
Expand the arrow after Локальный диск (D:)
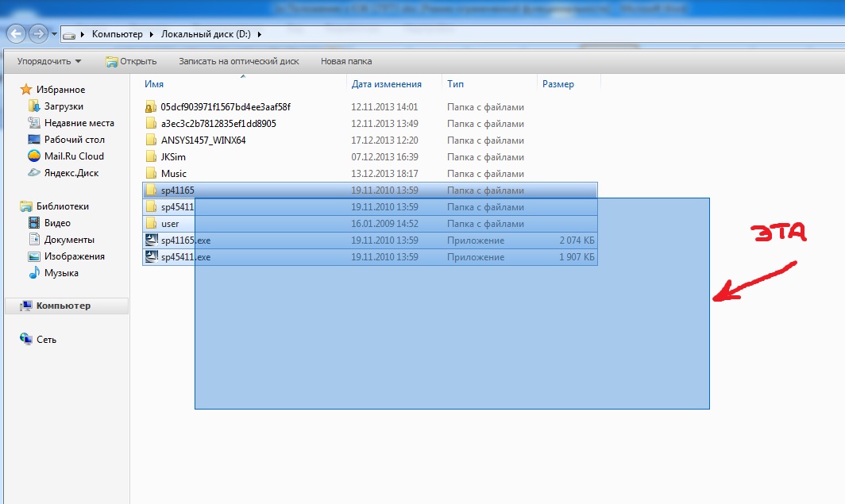[x=259, y=34]
